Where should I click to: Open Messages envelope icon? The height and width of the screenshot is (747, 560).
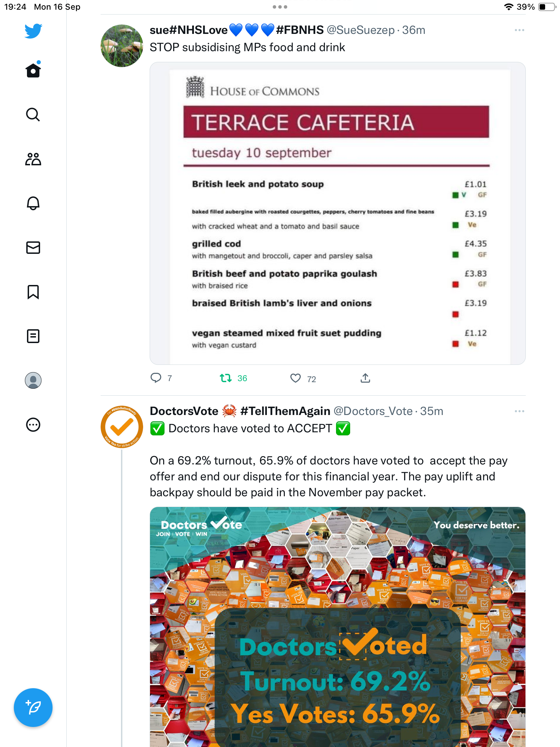(x=33, y=248)
